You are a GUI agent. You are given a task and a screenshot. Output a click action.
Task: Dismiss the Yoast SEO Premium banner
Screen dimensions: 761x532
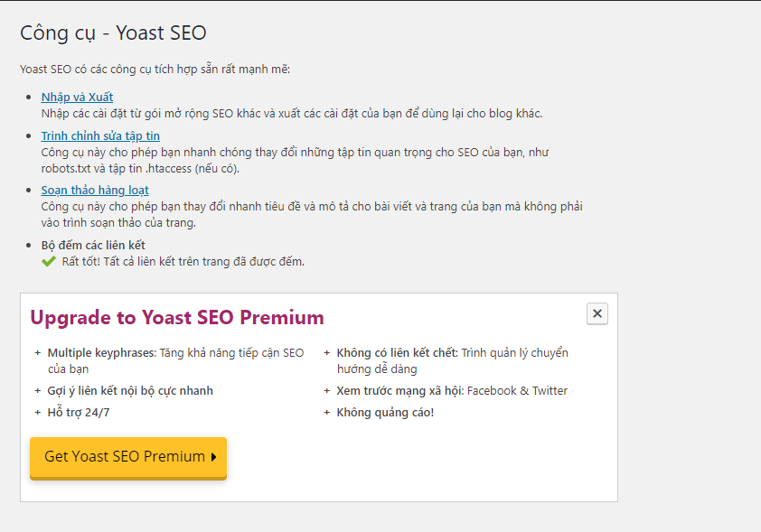(x=597, y=313)
